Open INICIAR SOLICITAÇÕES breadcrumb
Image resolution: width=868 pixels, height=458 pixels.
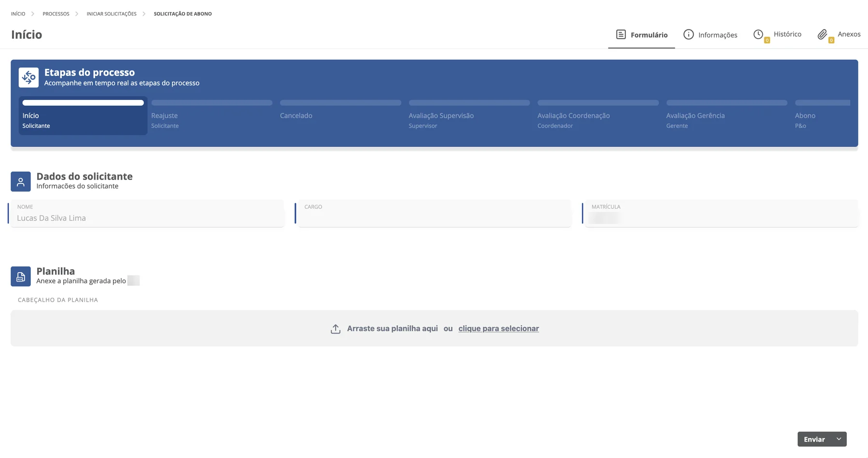point(111,14)
